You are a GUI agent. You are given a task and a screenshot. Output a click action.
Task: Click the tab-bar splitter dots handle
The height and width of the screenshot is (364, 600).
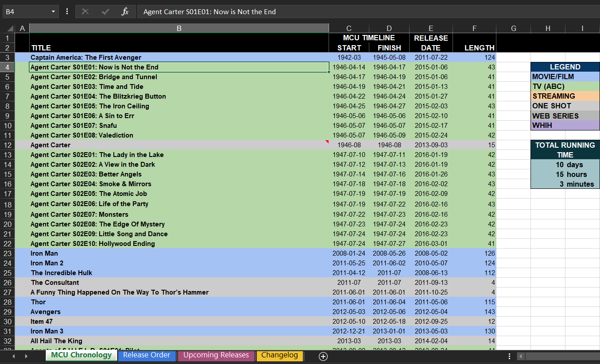[x=509, y=356]
